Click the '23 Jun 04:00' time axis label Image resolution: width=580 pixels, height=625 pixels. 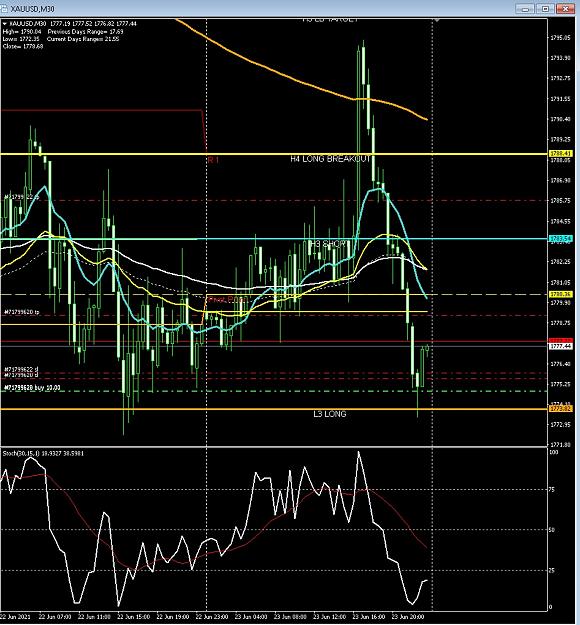click(x=250, y=617)
